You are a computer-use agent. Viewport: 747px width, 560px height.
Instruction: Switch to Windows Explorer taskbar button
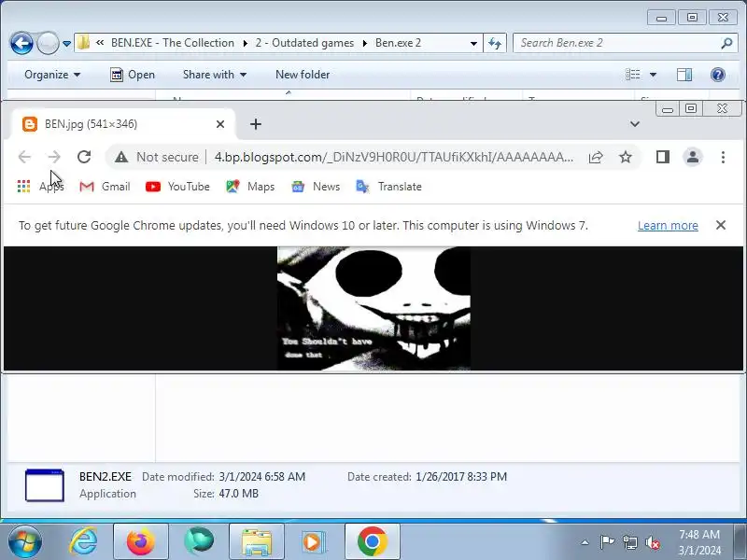257,541
